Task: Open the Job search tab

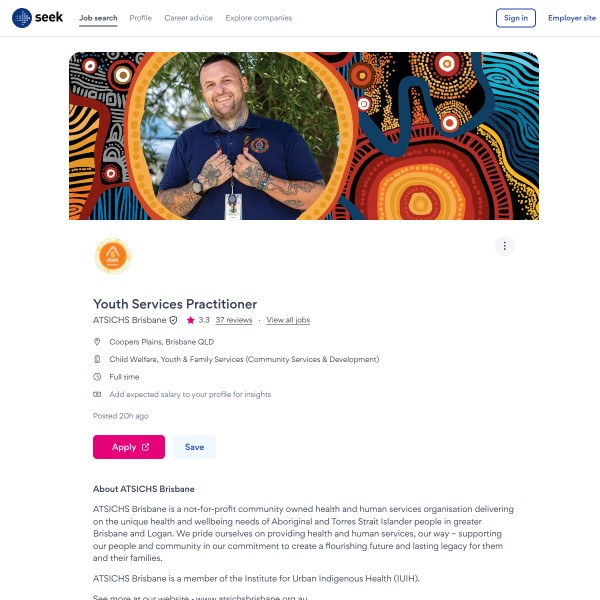Action: click(x=98, y=18)
